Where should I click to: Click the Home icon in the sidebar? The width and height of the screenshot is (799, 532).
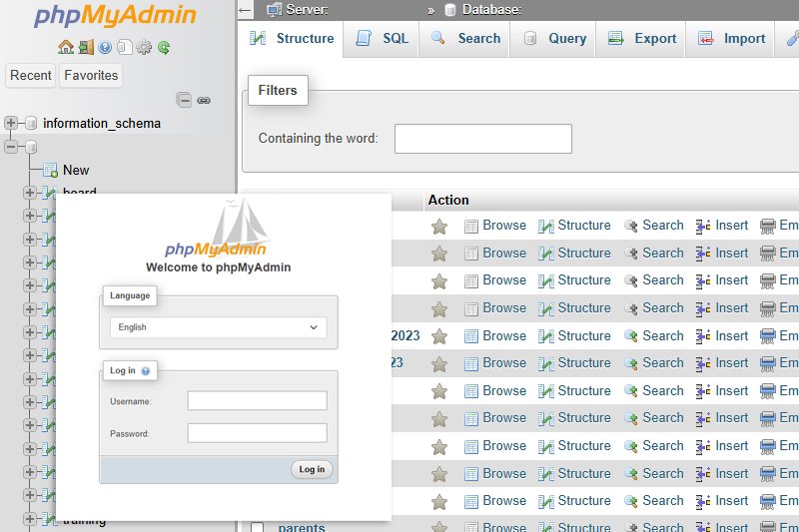[66, 47]
